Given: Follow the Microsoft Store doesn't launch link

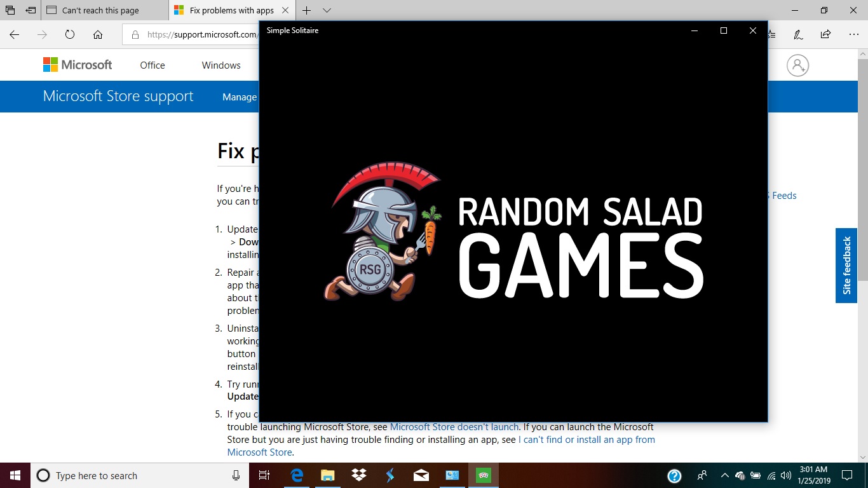Looking at the screenshot, I should 454,427.
